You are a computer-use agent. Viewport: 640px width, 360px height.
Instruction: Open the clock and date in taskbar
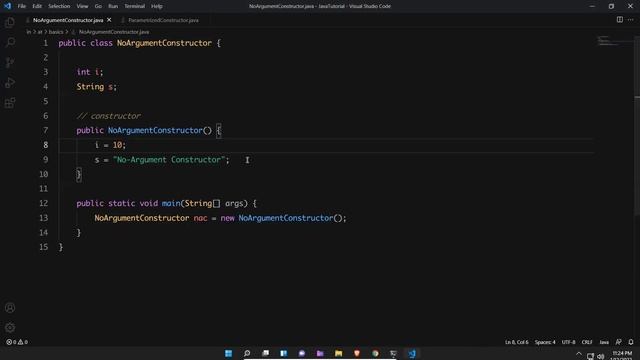622,356
